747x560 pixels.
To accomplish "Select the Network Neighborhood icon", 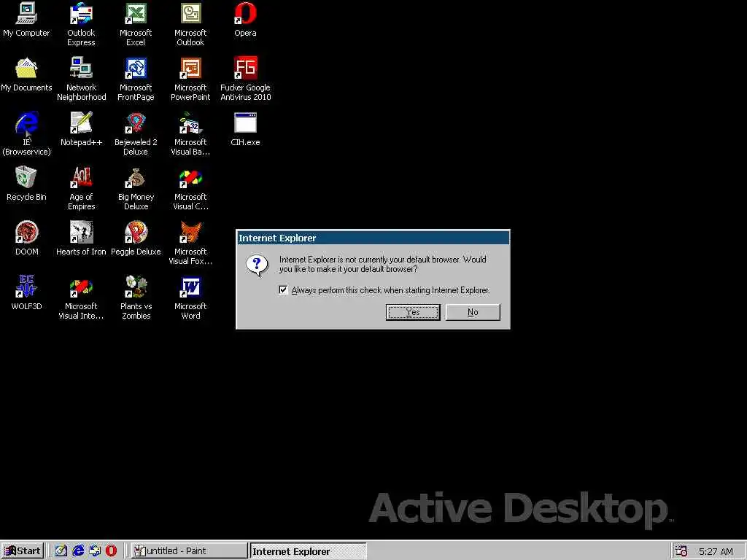I will click(x=81, y=68).
